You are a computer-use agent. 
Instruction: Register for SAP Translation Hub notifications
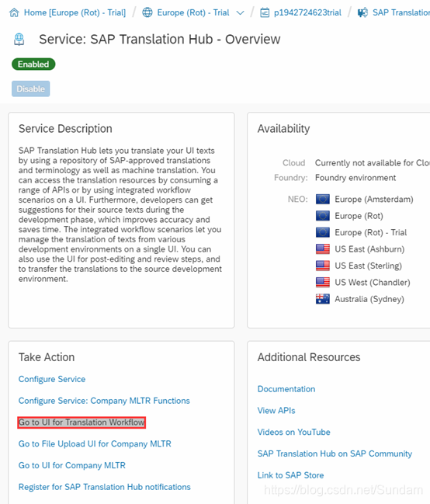(105, 487)
